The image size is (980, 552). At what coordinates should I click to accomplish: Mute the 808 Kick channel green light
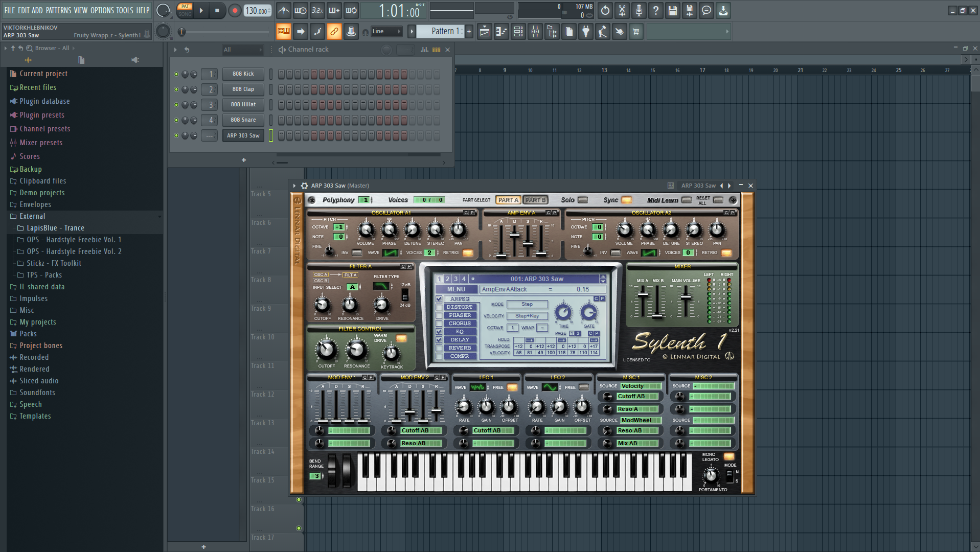click(x=176, y=75)
